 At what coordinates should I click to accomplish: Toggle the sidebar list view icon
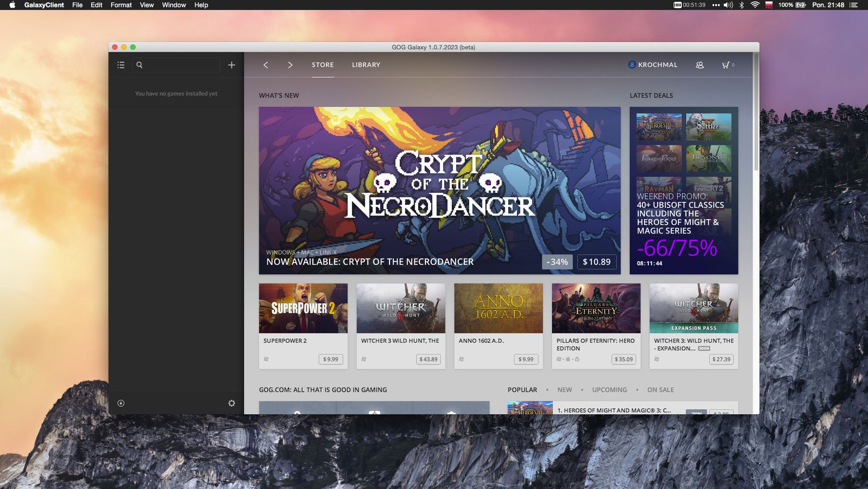tap(121, 65)
